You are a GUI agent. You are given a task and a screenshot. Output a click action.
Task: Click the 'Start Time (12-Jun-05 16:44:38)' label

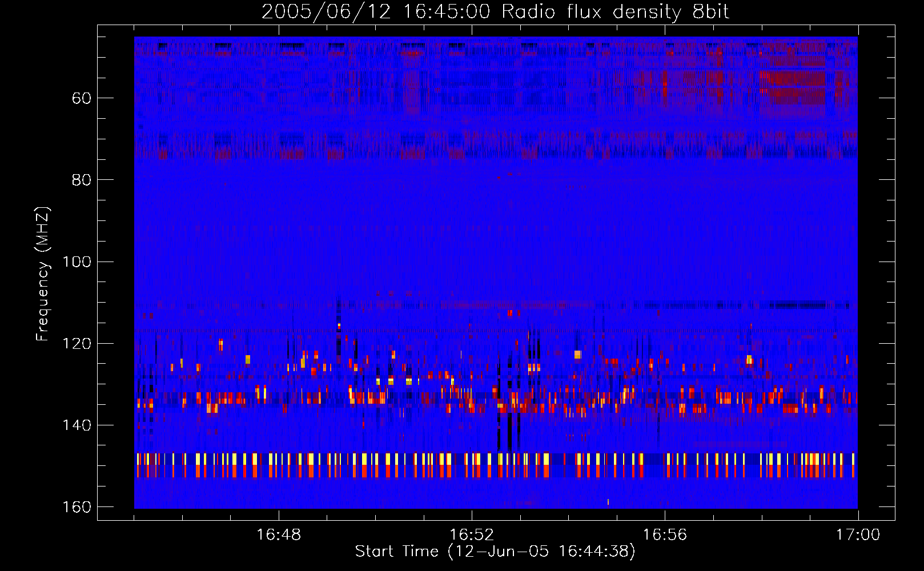coord(495,552)
